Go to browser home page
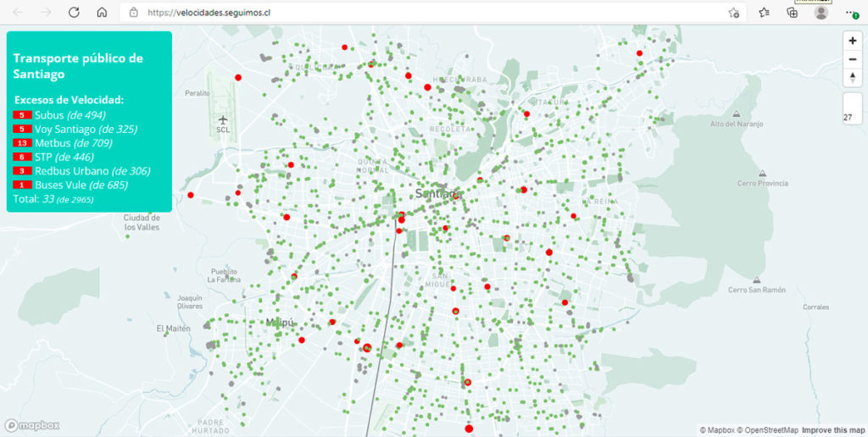Viewport: 868px width, 437px height. tap(102, 13)
